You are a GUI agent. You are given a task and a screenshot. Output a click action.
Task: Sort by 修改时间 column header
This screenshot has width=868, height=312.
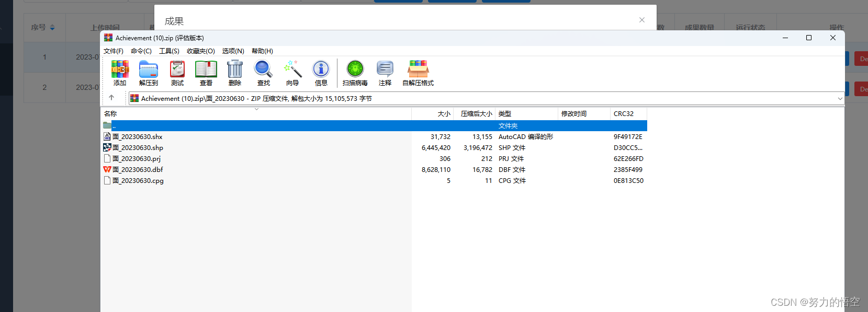point(584,113)
